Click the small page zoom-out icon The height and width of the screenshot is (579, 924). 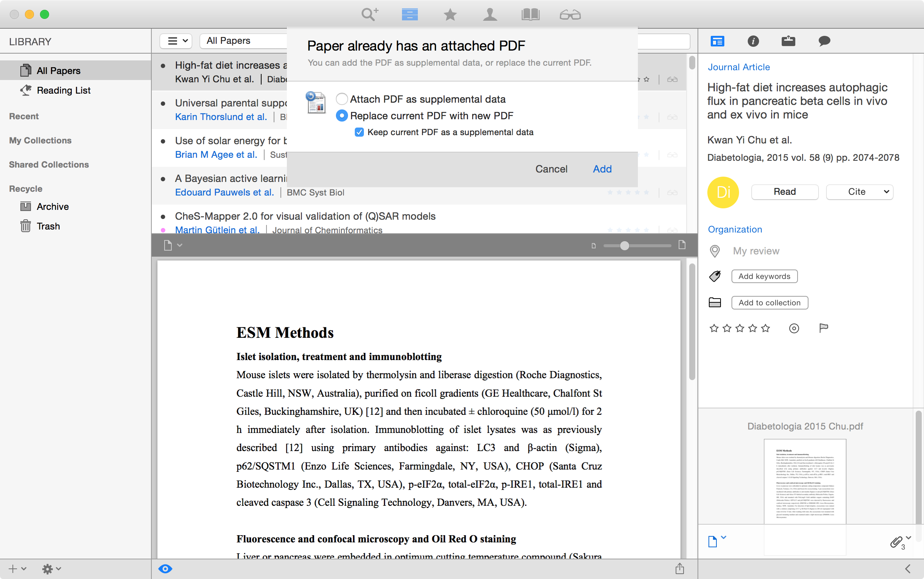coord(593,246)
